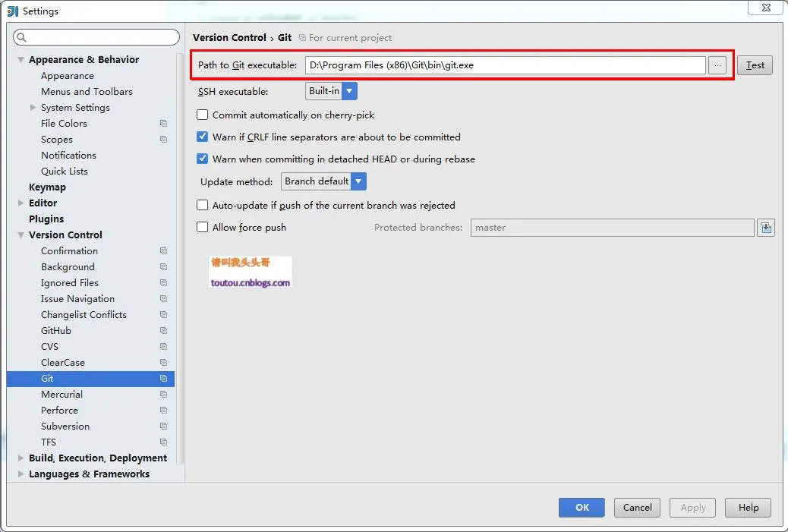The width and height of the screenshot is (788, 532).
Task: Open Mercurial settings page
Action: click(61, 395)
